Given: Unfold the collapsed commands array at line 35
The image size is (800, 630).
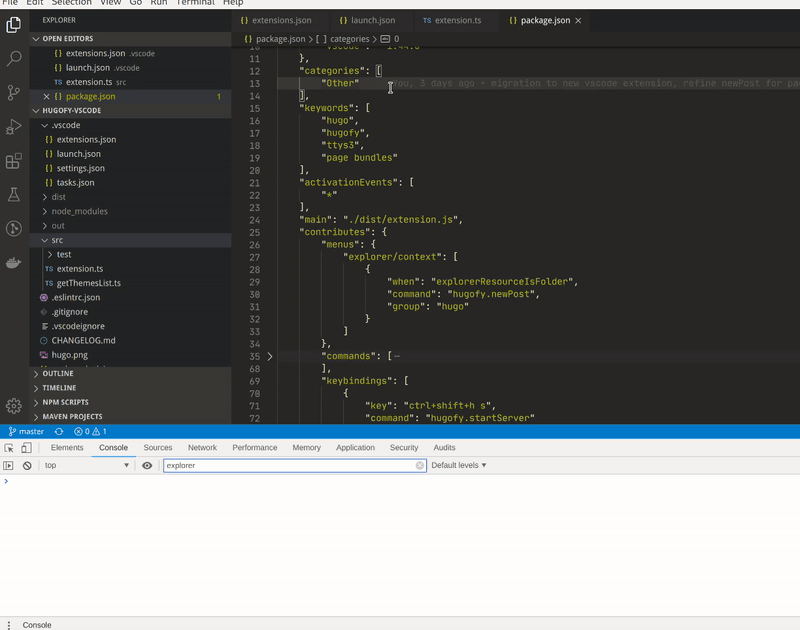Looking at the screenshot, I should tap(270, 357).
